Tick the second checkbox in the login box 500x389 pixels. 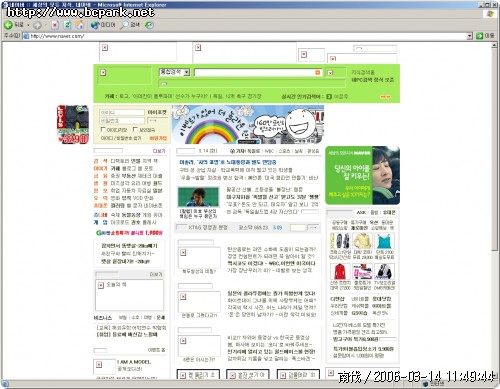coord(135,129)
